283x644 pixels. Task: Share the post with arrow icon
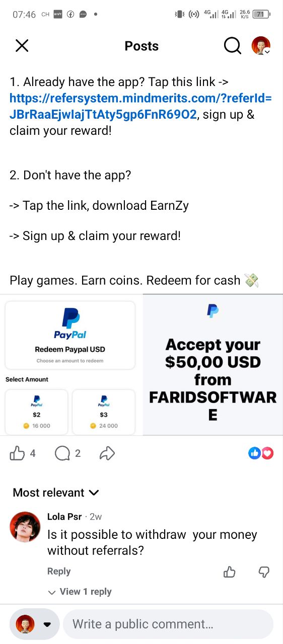[107, 453]
